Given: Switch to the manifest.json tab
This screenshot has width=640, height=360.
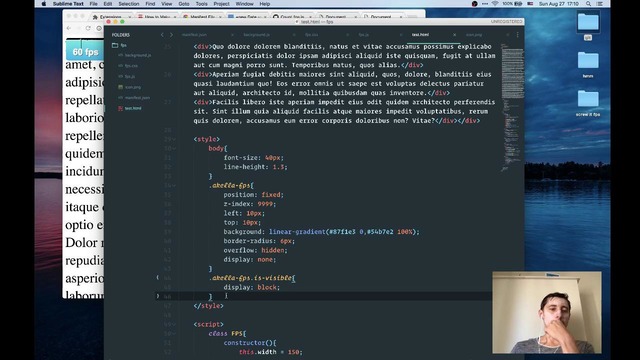Looking at the screenshot, I should (x=194, y=35).
